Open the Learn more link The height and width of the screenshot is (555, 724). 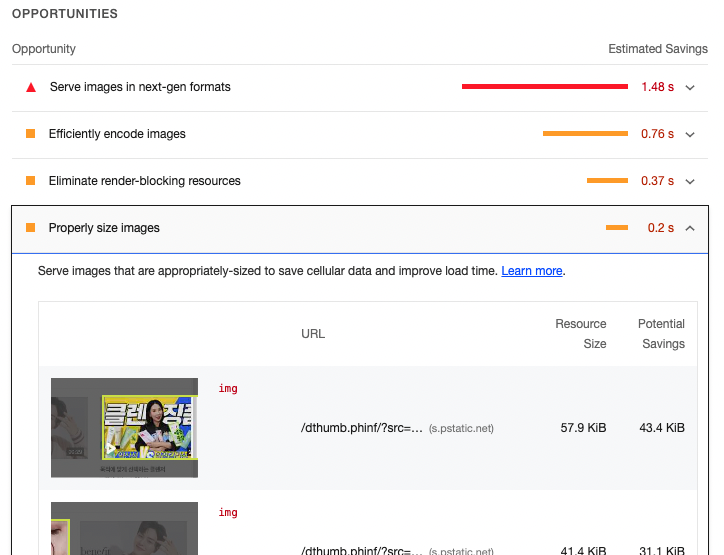coord(531,271)
